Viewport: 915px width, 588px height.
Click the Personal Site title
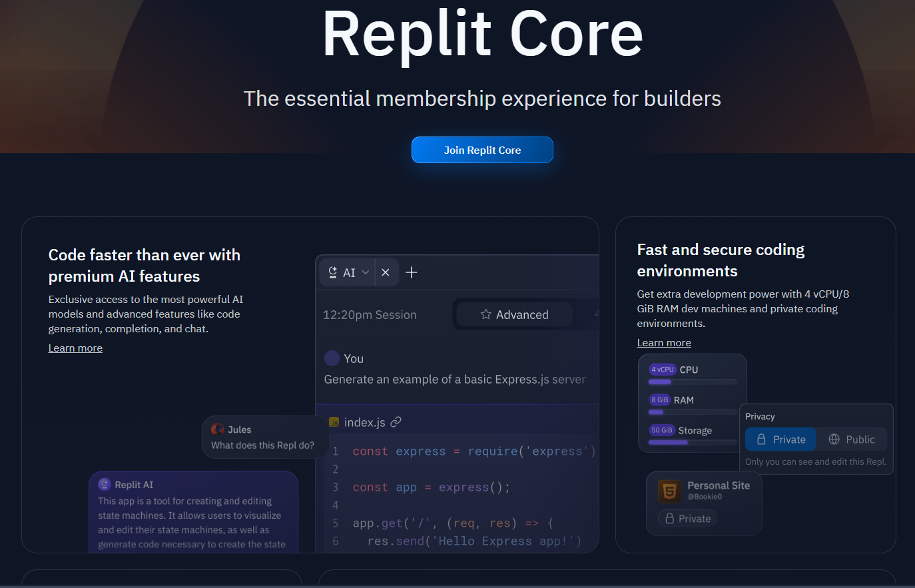click(x=719, y=485)
